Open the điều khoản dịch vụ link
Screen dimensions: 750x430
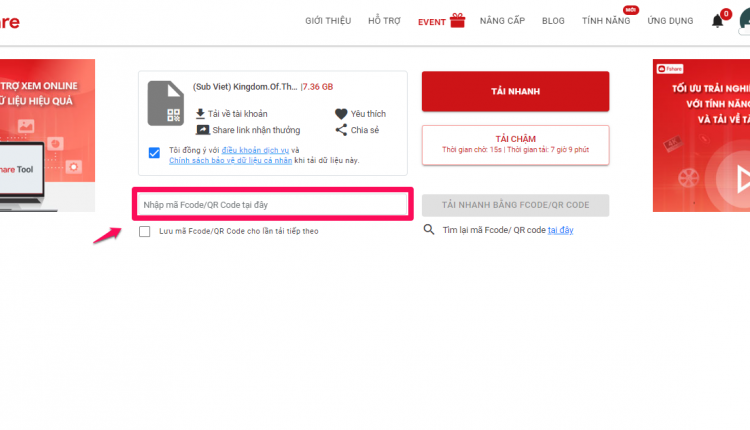coord(255,150)
